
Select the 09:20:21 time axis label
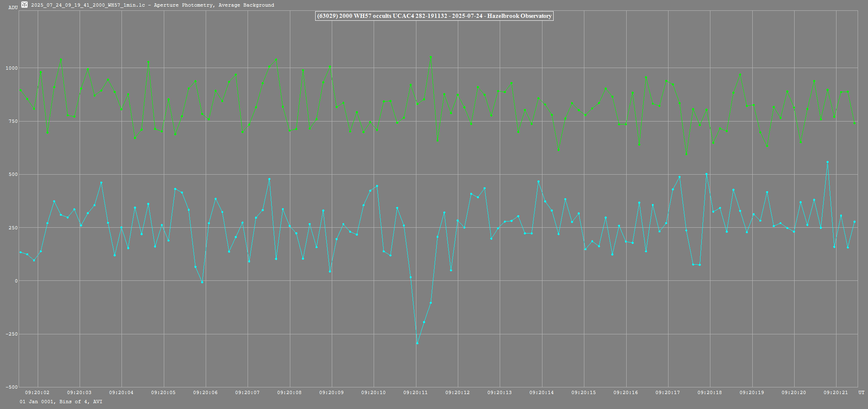[x=835, y=392]
